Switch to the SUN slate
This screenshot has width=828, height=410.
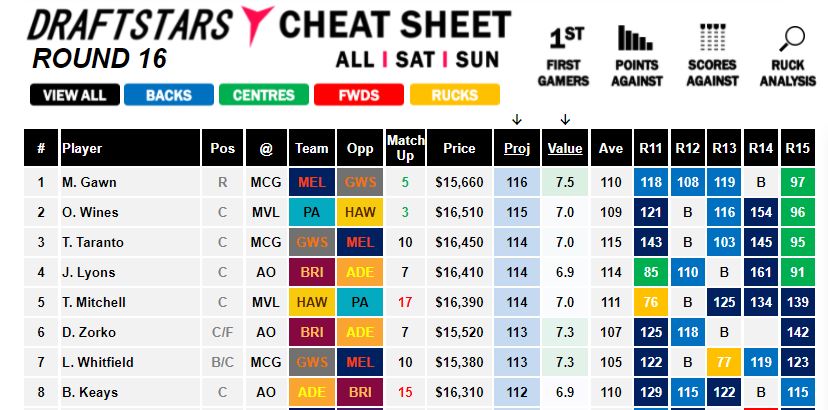pos(477,60)
